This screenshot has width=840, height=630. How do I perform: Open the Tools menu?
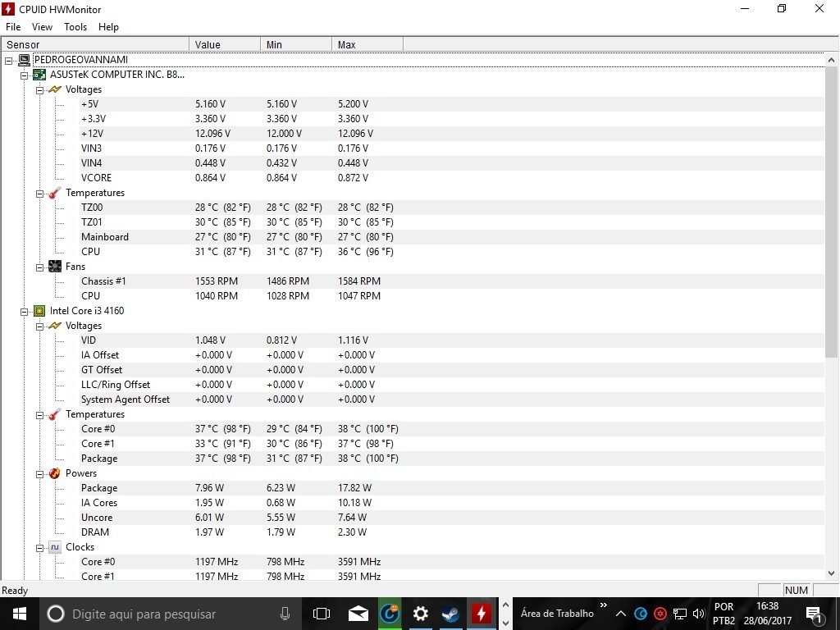pyautogui.click(x=75, y=27)
